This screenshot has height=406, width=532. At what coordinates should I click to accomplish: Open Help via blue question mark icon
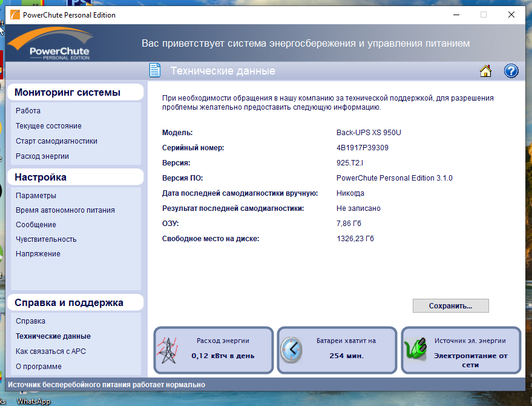pos(511,71)
